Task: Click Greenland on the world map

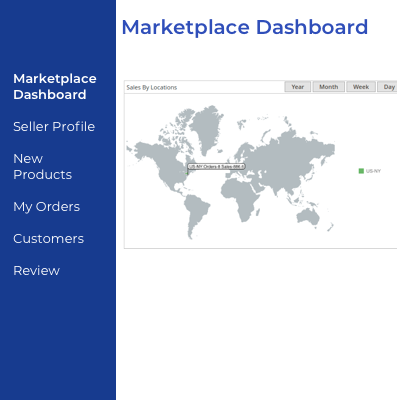Action: (x=207, y=128)
